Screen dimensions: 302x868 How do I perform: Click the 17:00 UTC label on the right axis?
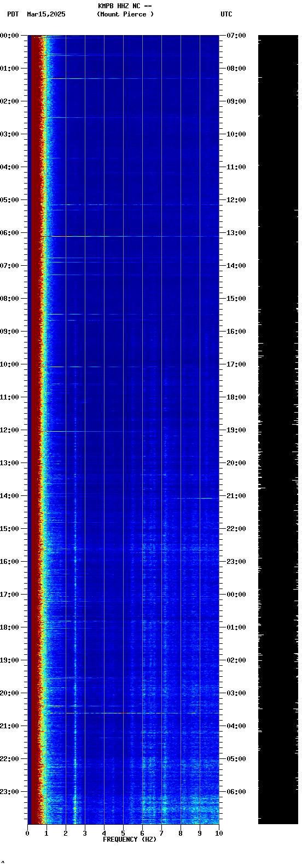coord(236,364)
